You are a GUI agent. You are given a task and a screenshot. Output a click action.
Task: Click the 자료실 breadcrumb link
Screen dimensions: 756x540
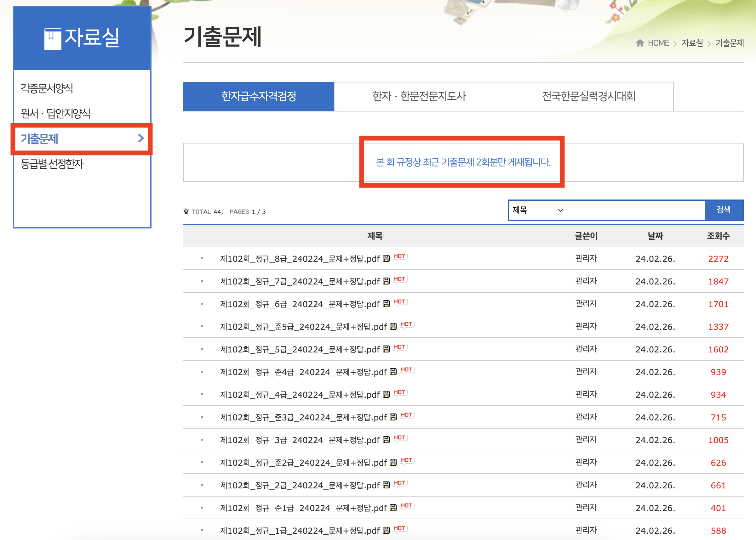coord(692,43)
